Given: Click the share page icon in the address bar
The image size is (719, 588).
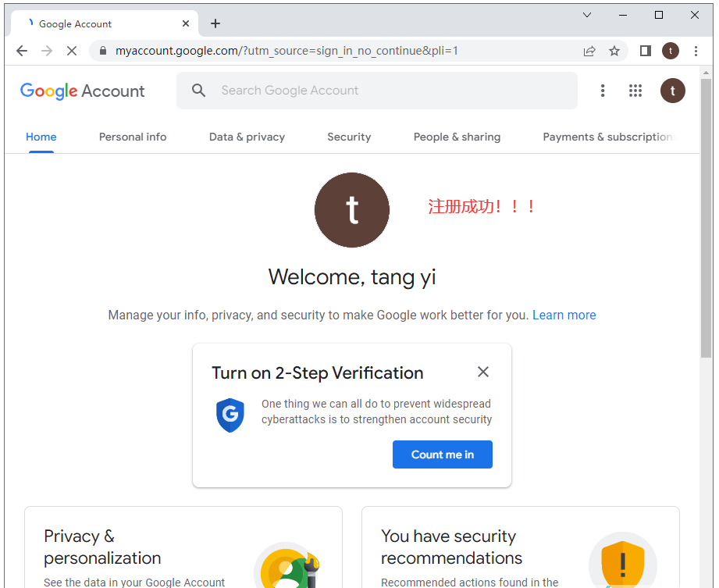Looking at the screenshot, I should [589, 51].
